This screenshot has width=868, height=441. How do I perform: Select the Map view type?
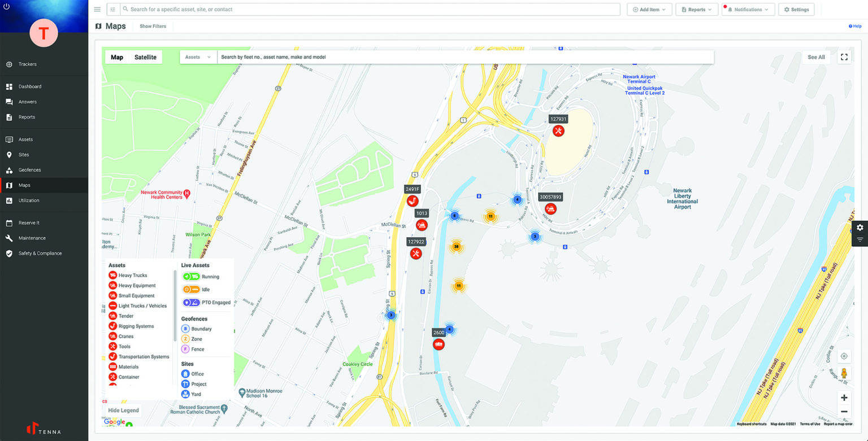117,57
